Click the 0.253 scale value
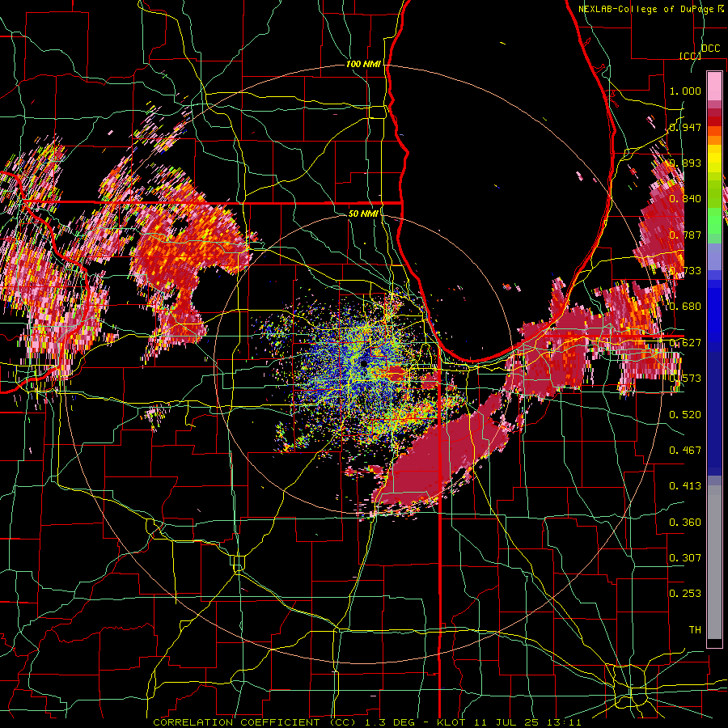728x728 pixels. pos(685,594)
